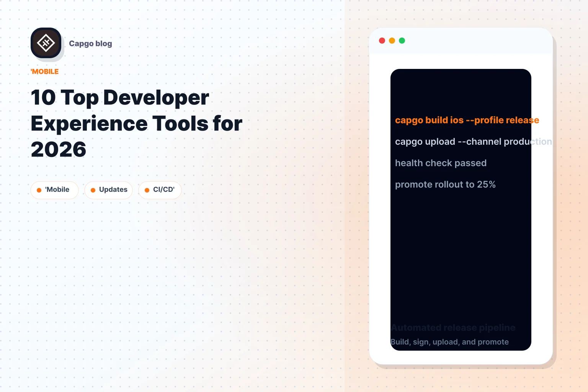The height and width of the screenshot is (392, 588).
Task: Click the green window dot
Action: click(402, 41)
